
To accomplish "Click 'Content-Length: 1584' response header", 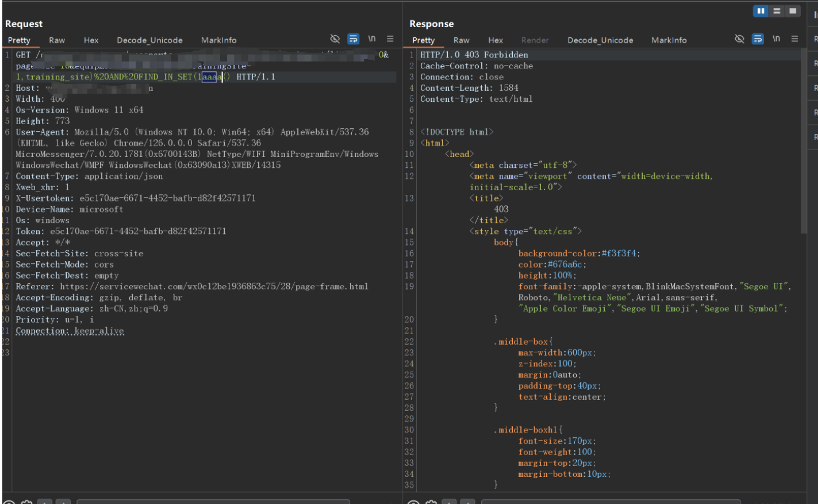I will [x=469, y=88].
